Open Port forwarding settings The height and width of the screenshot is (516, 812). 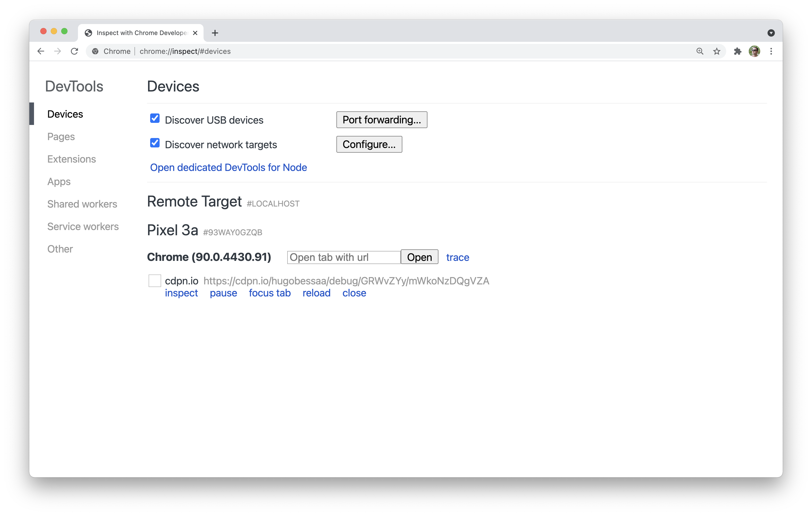click(381, 120)
